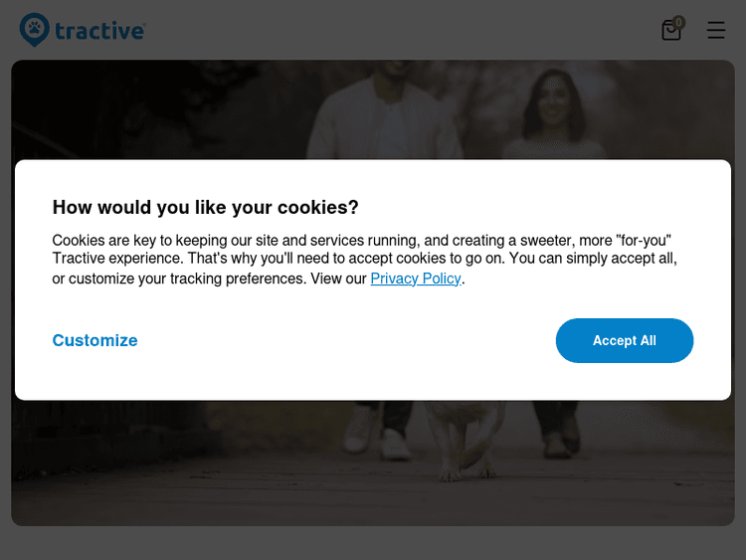Open the Privacy Policy link
This screenshot has width=746, height=560.
(416, 279)
